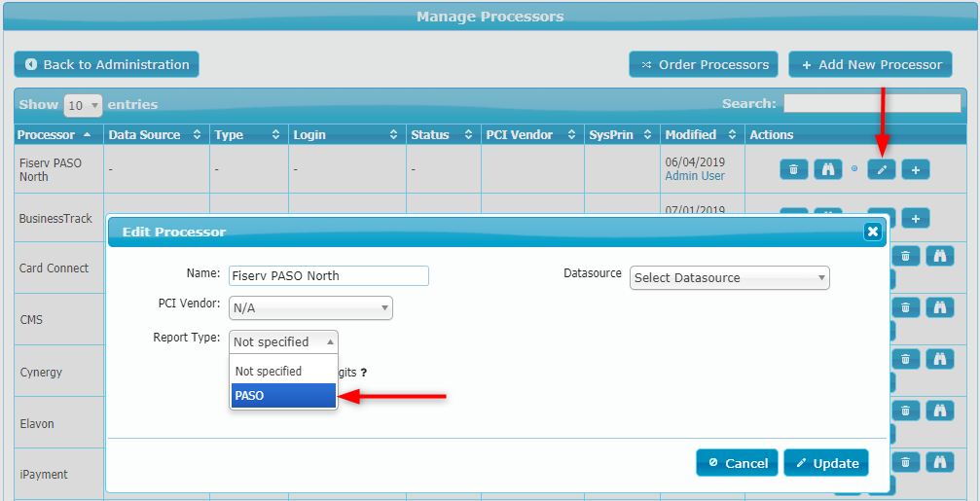The width and height of the screenshot is (980, 501).
Task: Open binoculars icon for iPayment row
Action: tap(940, 462)
